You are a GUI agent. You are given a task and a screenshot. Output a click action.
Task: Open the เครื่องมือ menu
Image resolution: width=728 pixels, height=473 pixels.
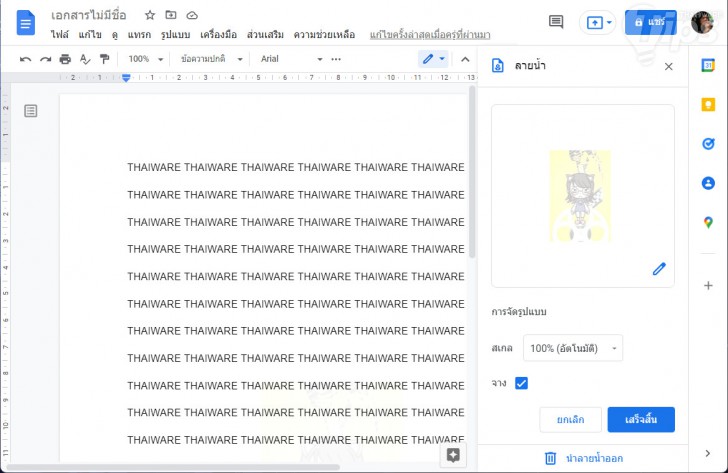tap(218, 35)
